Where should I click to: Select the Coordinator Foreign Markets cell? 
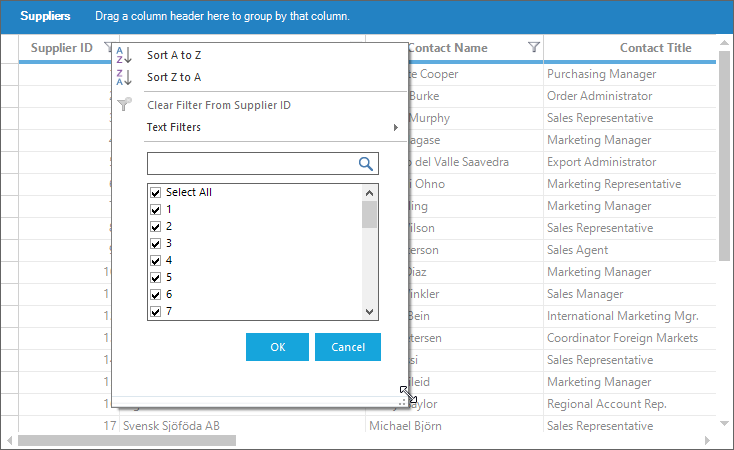click(630, 338)
